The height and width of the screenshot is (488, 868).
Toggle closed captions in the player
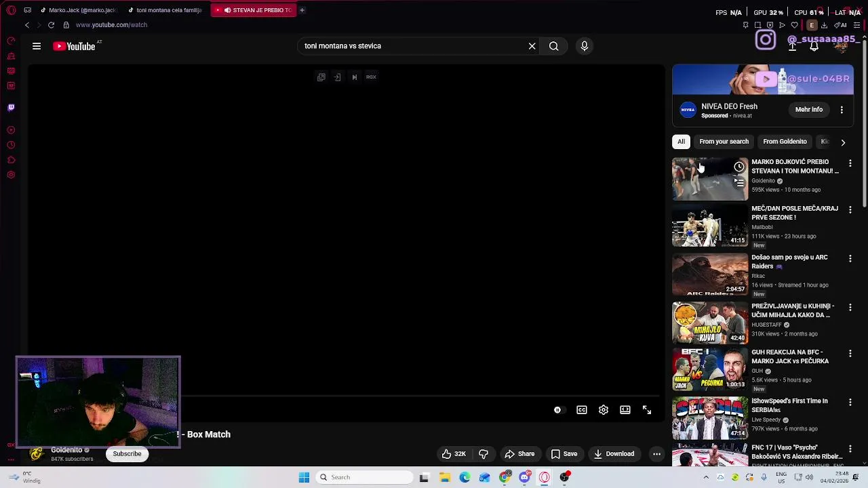click(582, 410)
